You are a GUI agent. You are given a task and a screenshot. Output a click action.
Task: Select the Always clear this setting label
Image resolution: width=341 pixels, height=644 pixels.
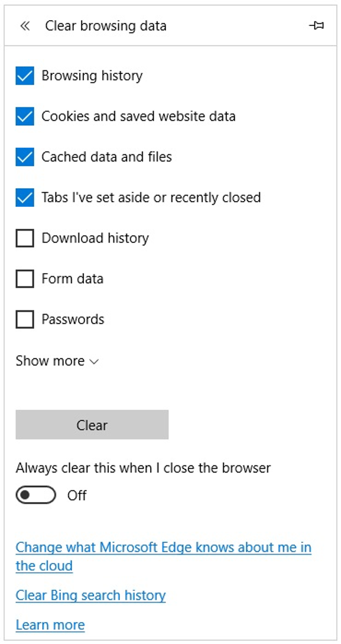pyautogui.click(x=143, y=468)
